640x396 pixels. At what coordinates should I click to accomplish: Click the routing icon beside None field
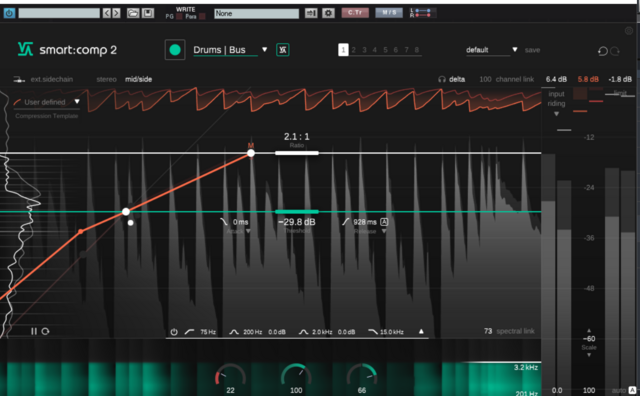click(311, 13)
